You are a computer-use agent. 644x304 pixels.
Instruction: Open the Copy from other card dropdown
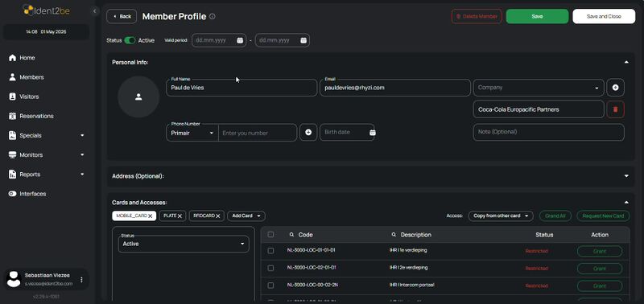[x=501, y=216]
